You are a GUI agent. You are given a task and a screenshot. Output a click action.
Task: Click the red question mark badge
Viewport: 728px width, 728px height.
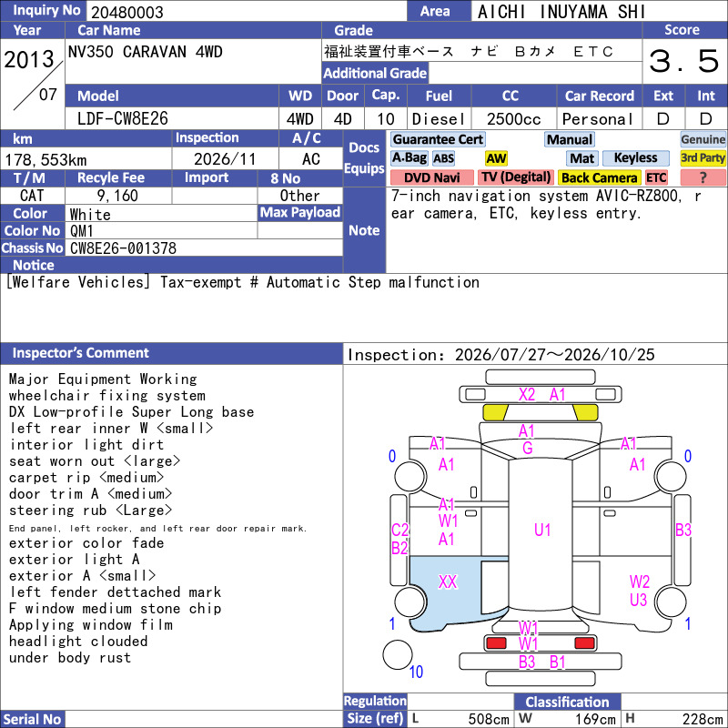(x=703, y=177)
